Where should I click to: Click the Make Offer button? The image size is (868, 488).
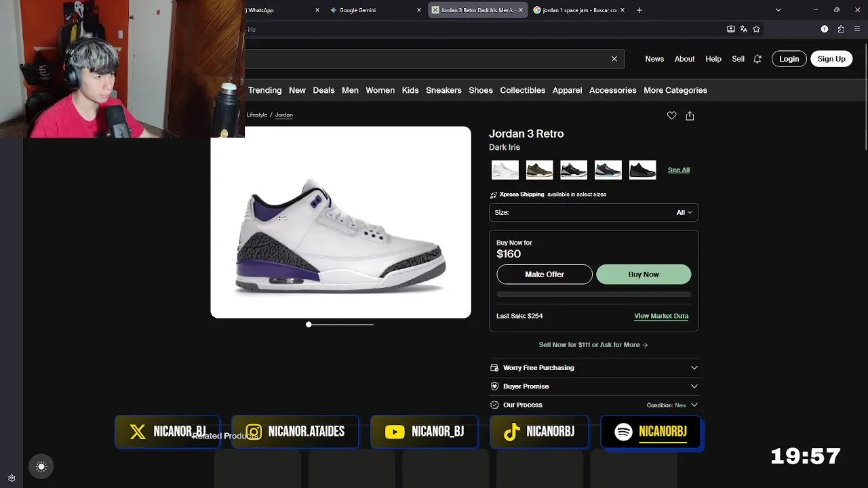[545, 274]
